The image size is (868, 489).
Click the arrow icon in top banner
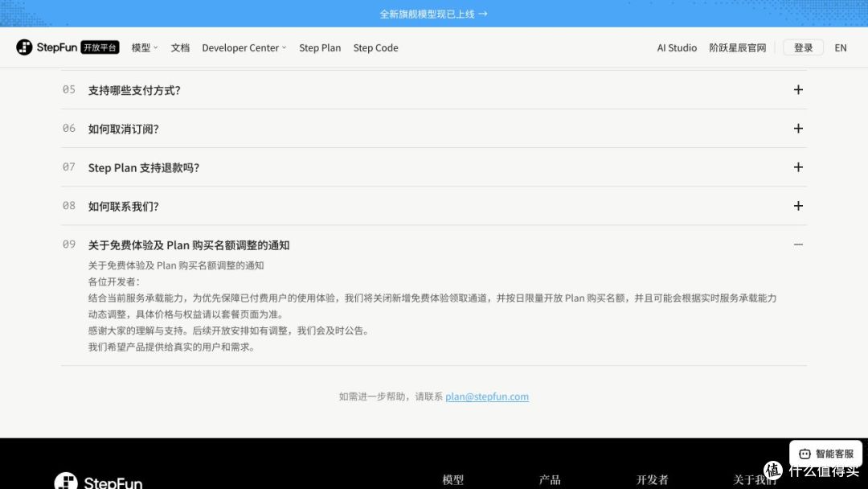[x=483, y=14]
